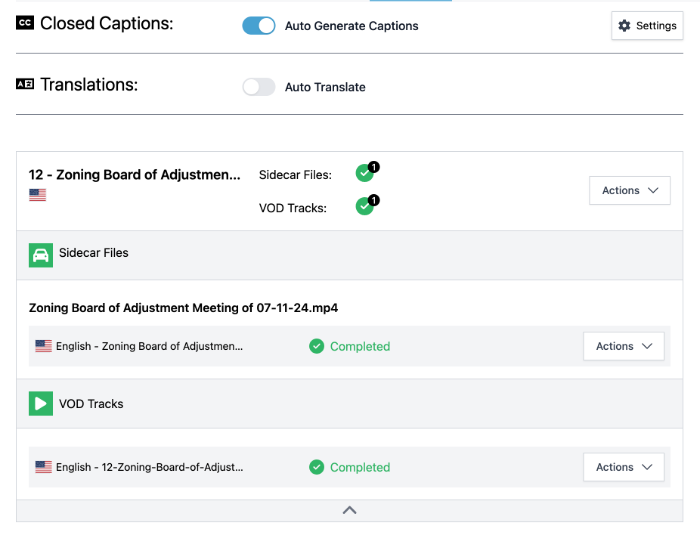Viewport: 700px width, 544px height.
Task: Click the Completed checkmark for the sidecar file
Action: click(317, 346)
